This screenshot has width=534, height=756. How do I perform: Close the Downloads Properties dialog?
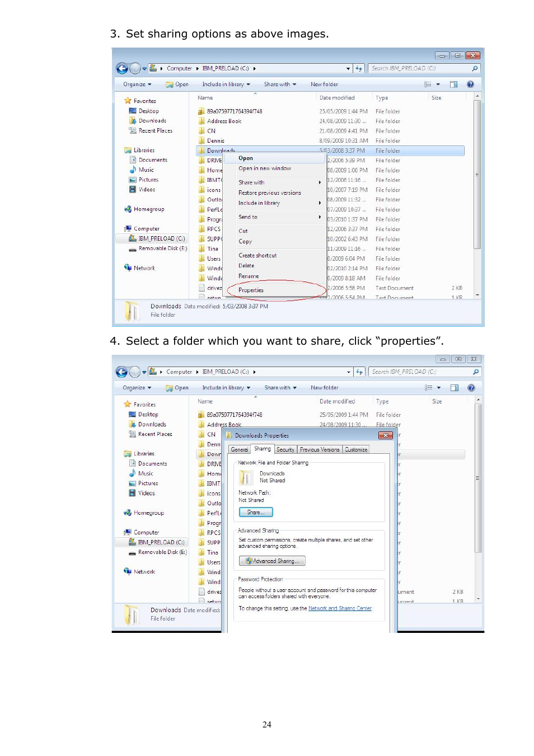(x=385, y=435)
